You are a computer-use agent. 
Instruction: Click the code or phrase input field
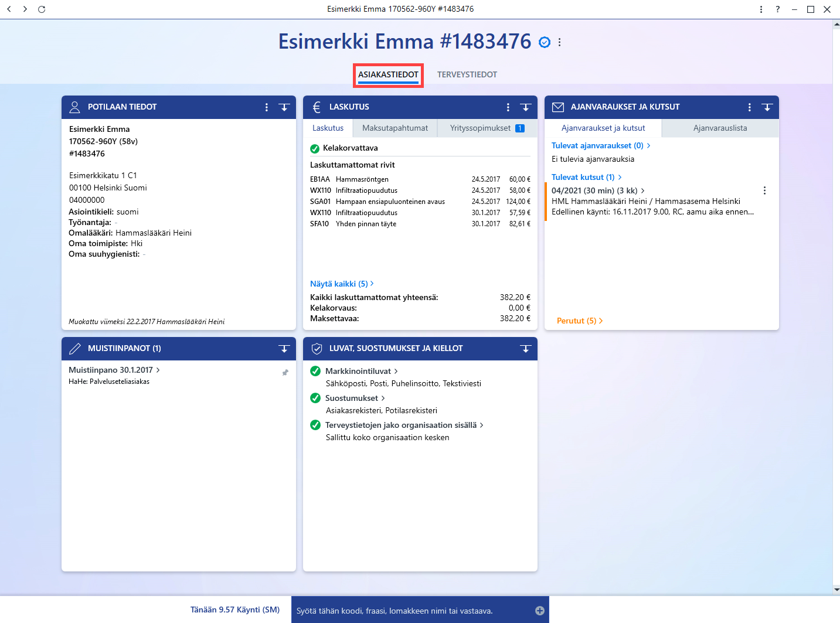pyautogui.click(x=413, y=611)
